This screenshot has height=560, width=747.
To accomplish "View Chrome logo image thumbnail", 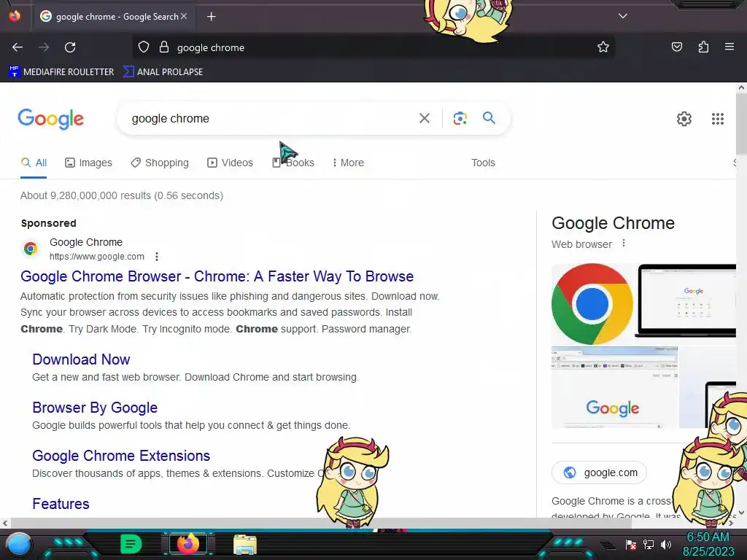I will pyautogui.click(x=592, y=304).
